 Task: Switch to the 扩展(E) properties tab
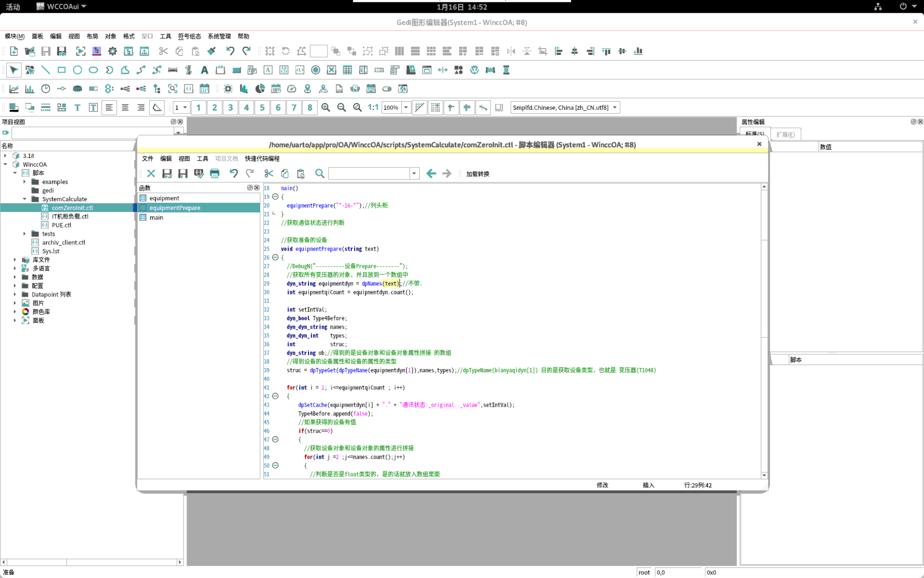[786, 135]
